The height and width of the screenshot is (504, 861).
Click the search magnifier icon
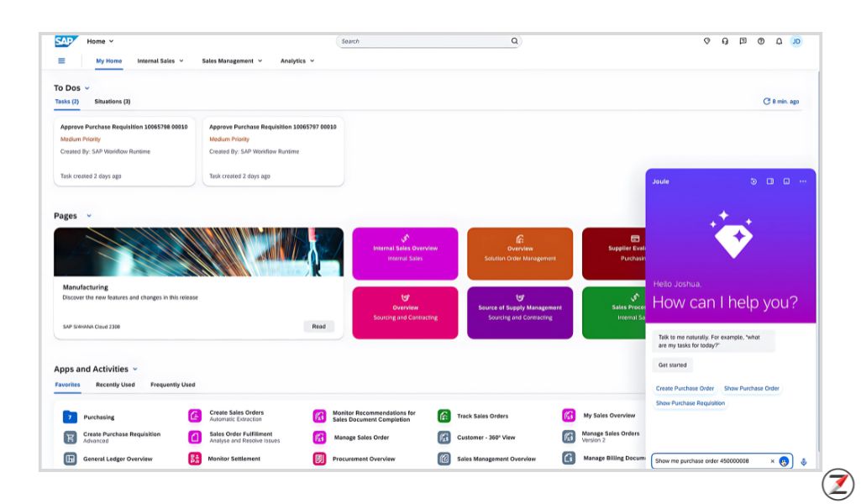pos(515,41)
